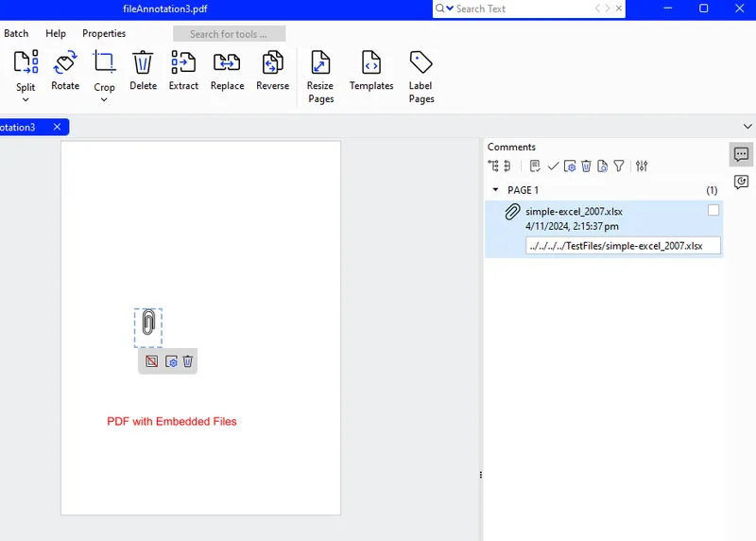Open the search options magnifier dropdown
Screen dimensions: 756x541
(444, 9)
